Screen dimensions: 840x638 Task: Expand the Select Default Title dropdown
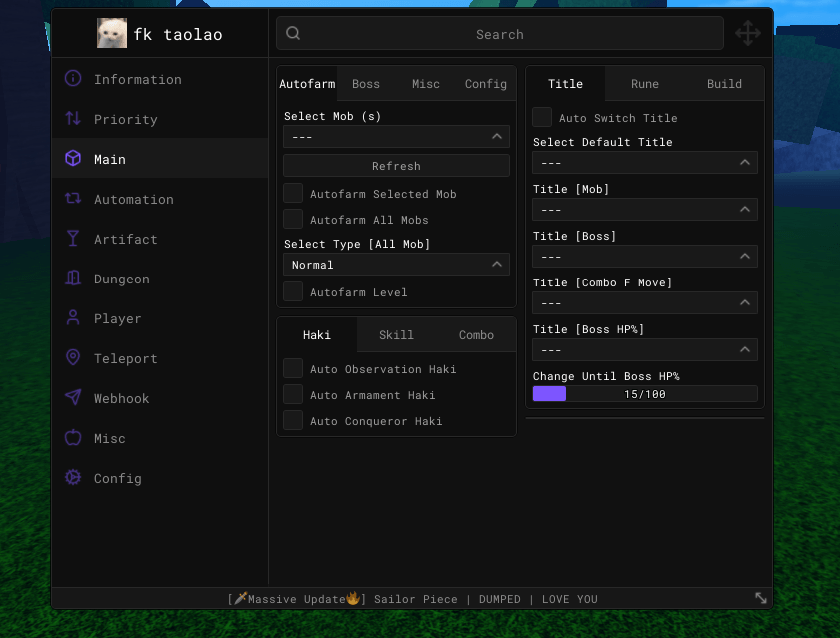point(645,162)
